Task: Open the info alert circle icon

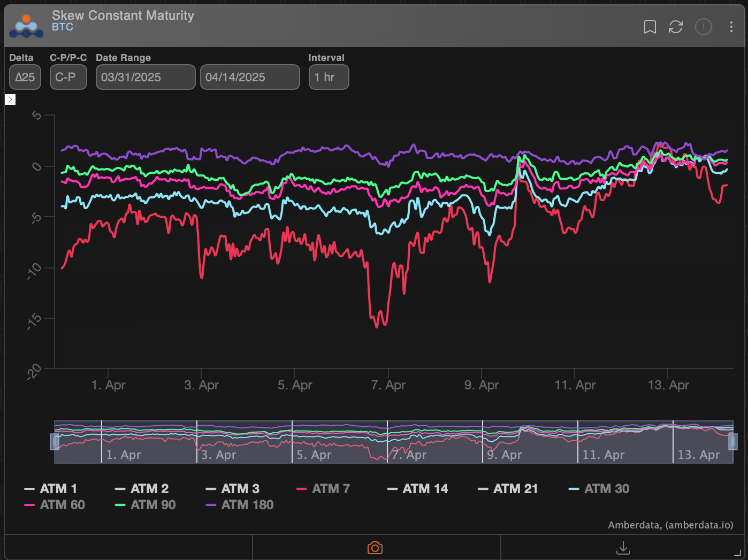Action: click(x=703, y=27)
